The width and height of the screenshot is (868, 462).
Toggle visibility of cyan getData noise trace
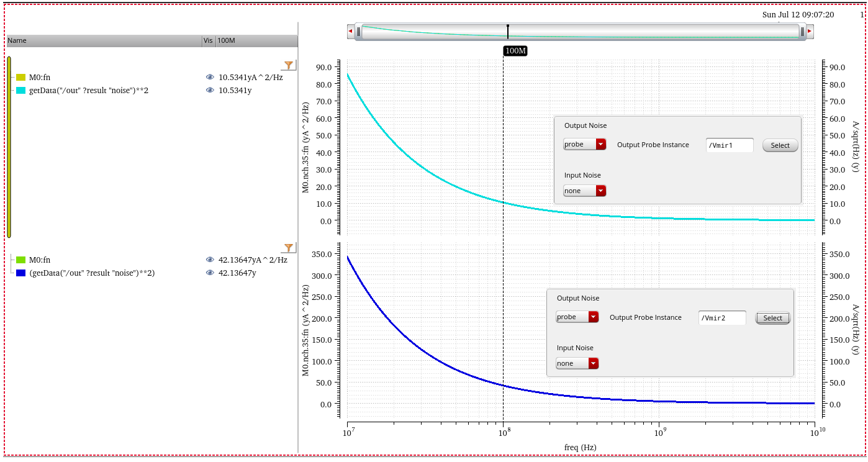tap(210, 90)
